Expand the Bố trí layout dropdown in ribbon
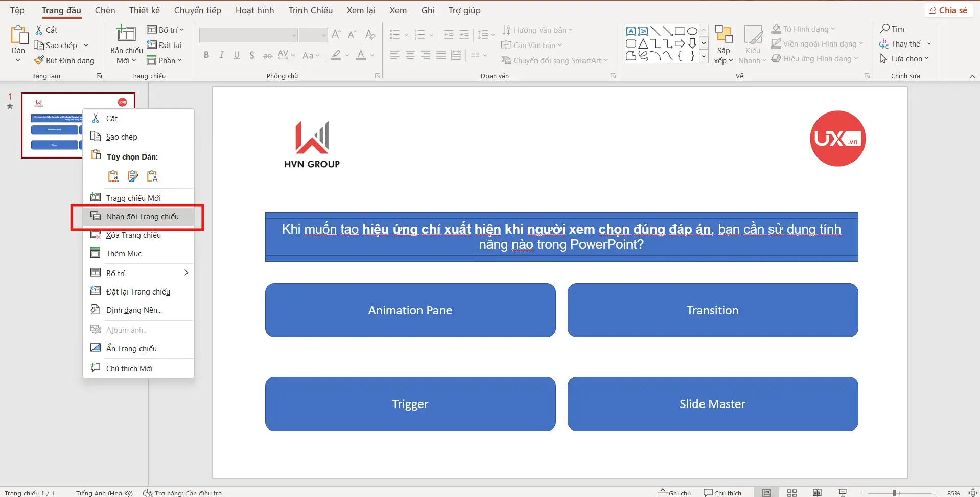 (x=166, y=30)
